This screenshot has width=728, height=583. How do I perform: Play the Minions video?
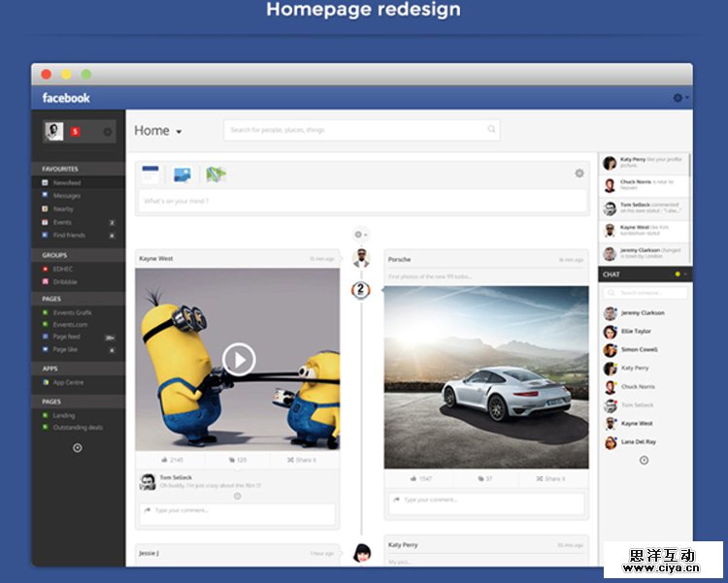click(239, 359)
